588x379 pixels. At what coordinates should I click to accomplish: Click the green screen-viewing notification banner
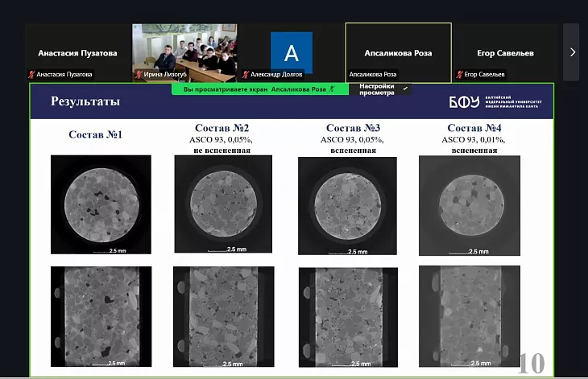(259, 89)
